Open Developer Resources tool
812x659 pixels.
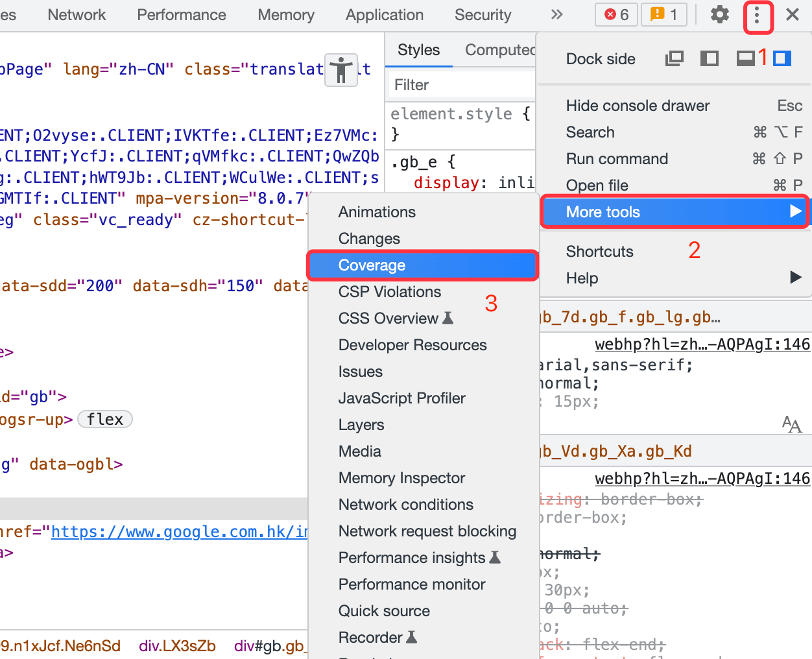pos(424,345)
